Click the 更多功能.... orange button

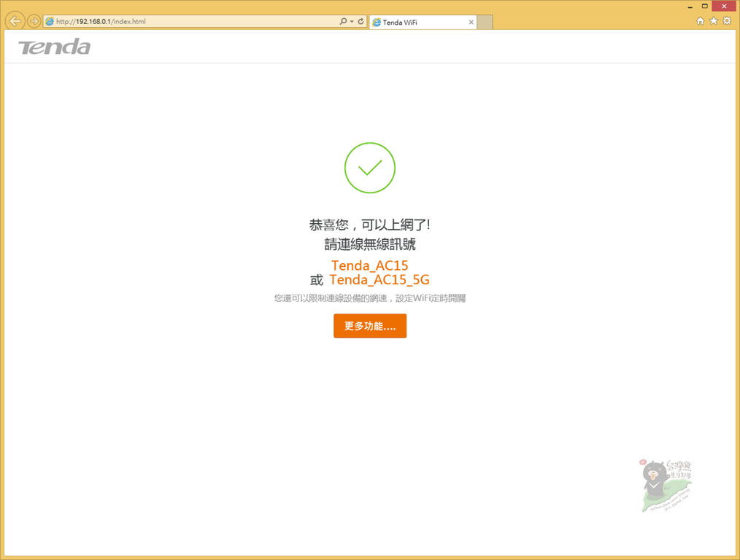click(370, 326)
